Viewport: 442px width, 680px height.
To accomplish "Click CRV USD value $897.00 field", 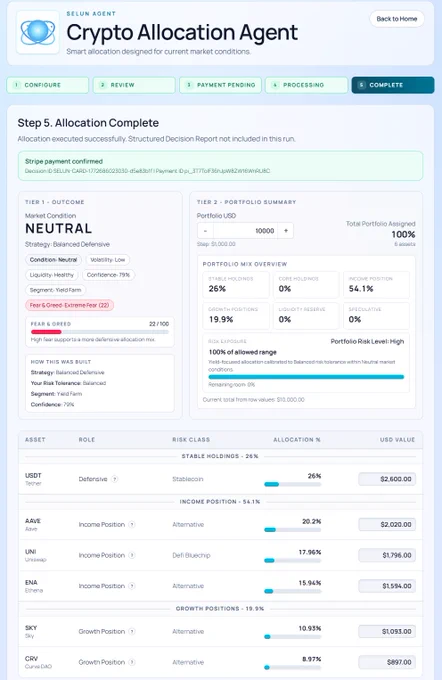I will click(x=387, y=663).
